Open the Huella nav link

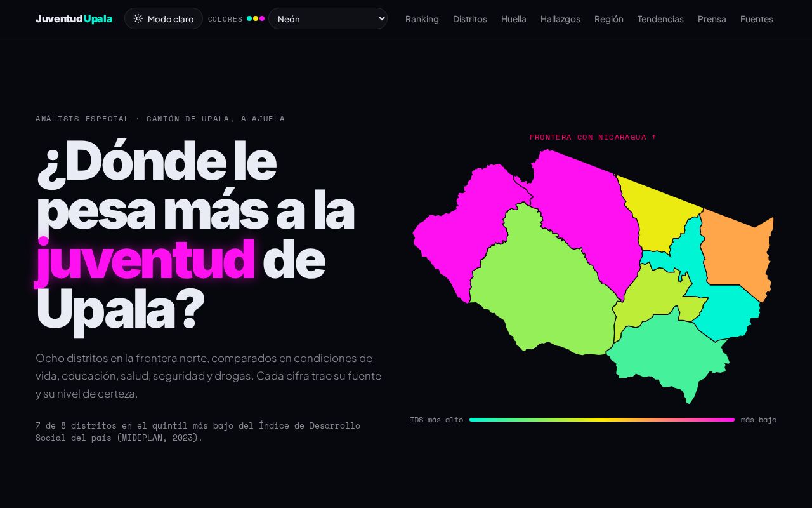pos(514,19)
